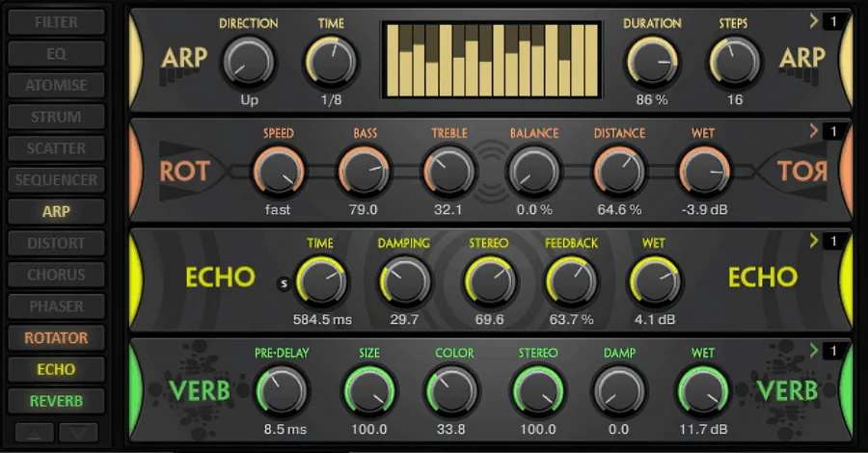
Task: Select the Sequencer effect button
Action: pos(57,180)
